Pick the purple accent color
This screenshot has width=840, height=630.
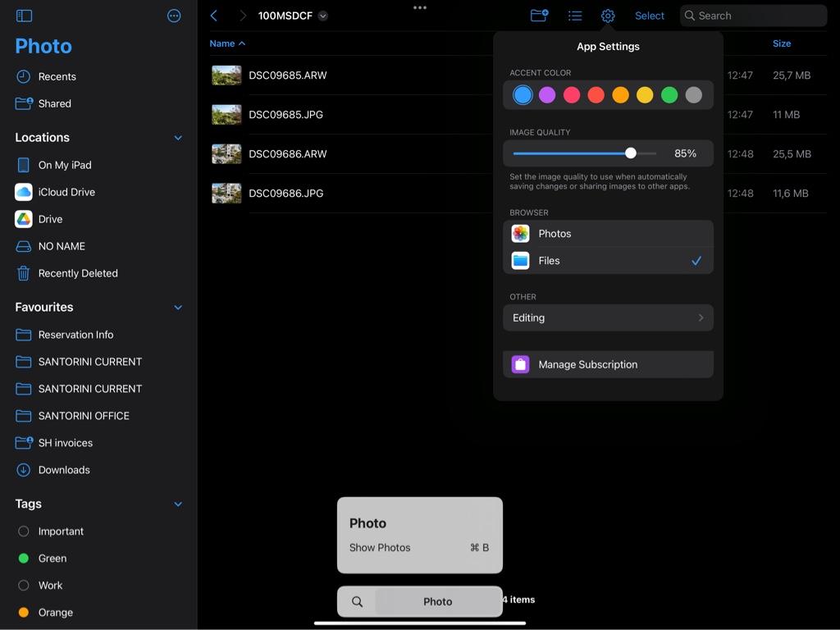pos(547,95)
